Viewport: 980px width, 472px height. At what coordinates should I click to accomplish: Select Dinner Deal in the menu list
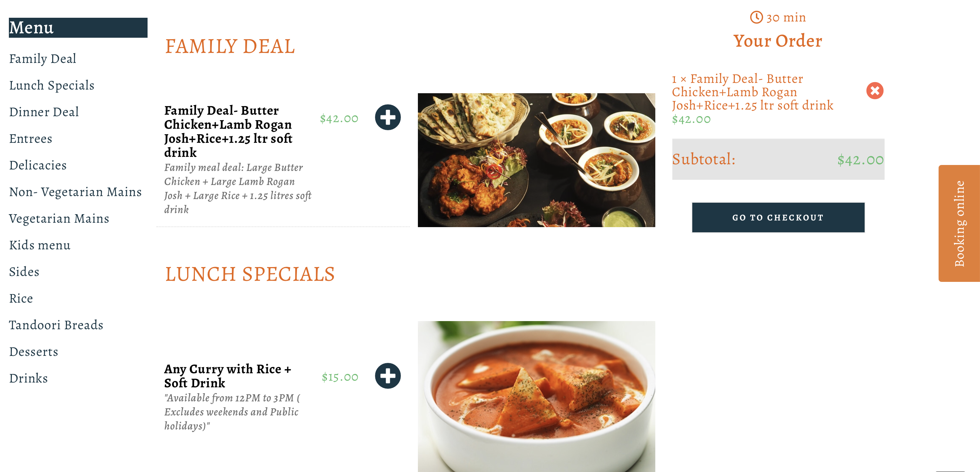point(44,112)
